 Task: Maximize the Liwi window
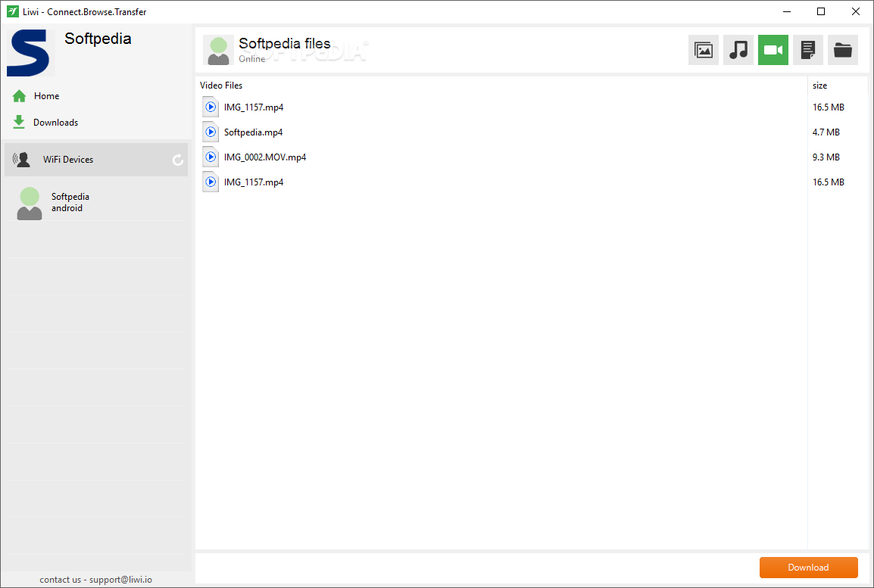pos(821,11)
